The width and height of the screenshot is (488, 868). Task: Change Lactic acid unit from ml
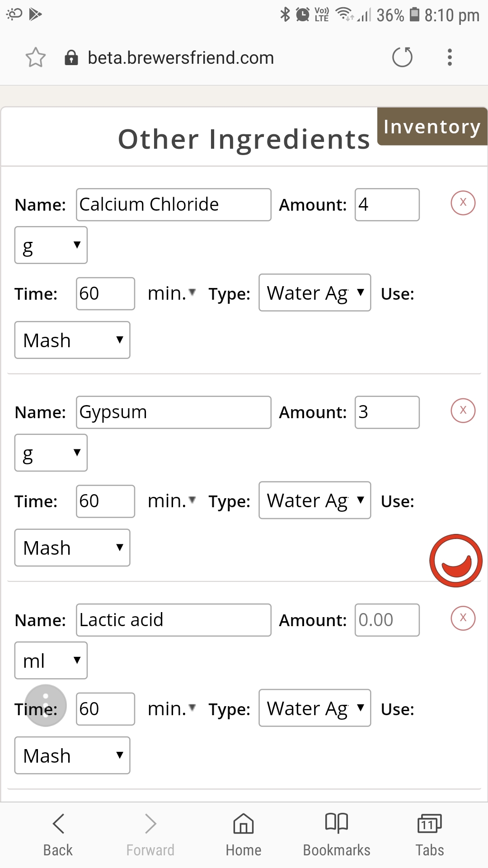[x=51, y=660]
